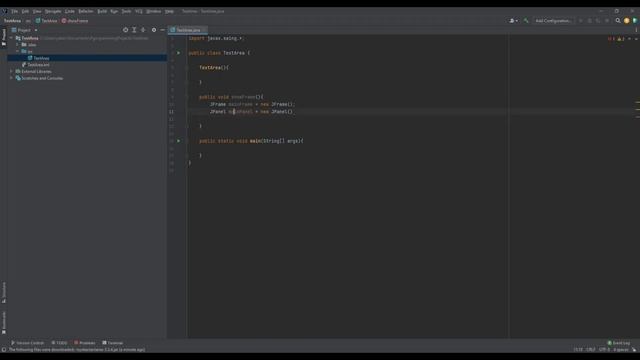Open TODO tool window
Screen dimensions: 640x360
point(60,343)
